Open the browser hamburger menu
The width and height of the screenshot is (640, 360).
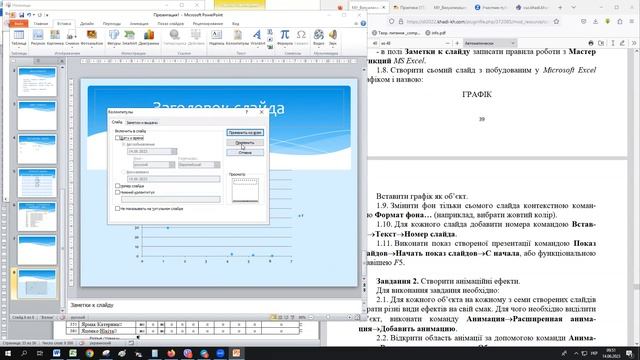tap(632, 21)
